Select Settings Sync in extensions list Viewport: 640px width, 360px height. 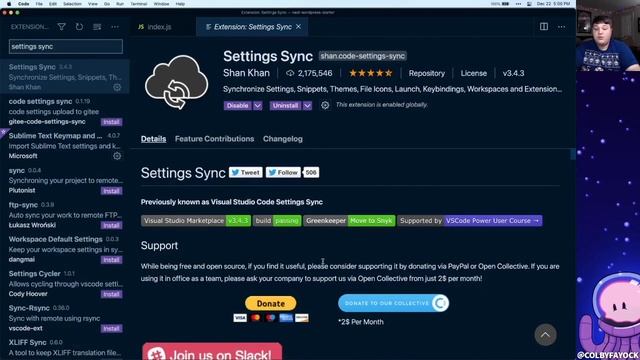[65, 77]
